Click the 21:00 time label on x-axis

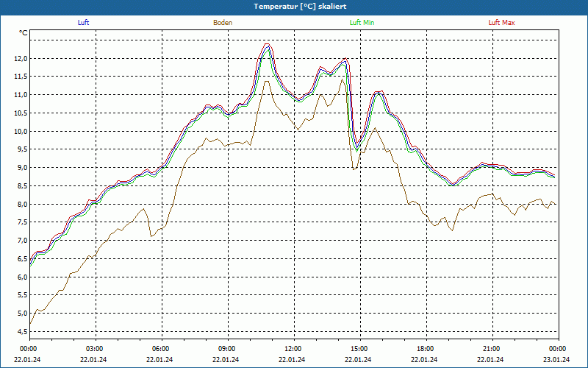coord(492,349)
